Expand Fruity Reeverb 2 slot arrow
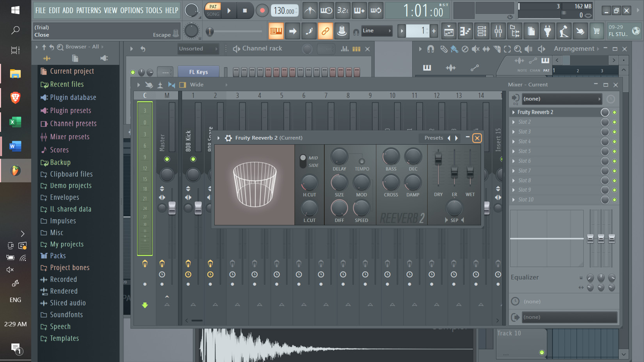This screenshot has width=644, height=362. tap(514, 112)
